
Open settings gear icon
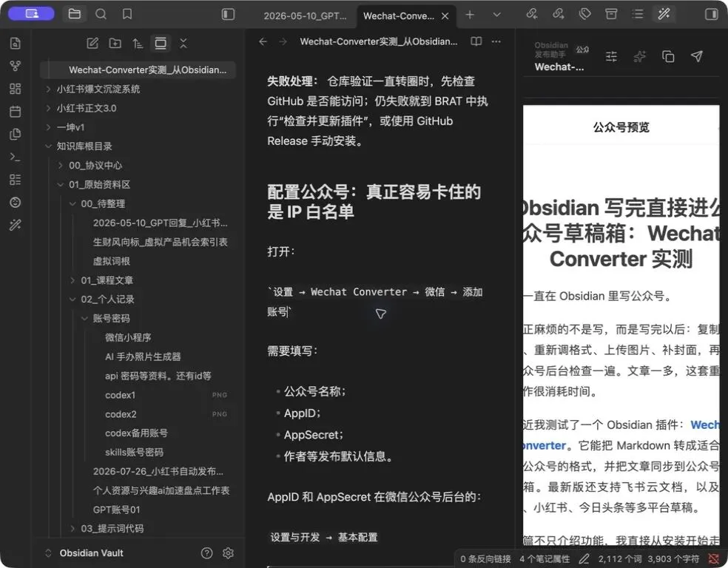click(x=228, y=552)
